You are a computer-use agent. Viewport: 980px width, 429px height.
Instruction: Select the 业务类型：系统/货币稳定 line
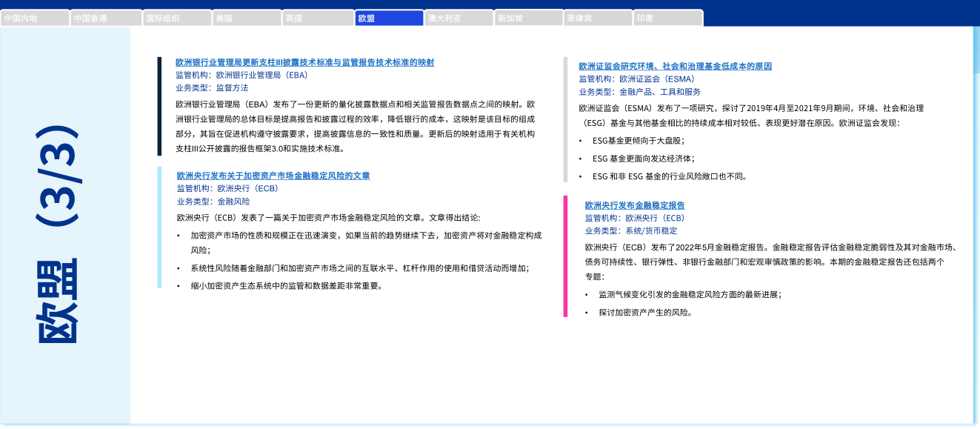tap(630, 231)
